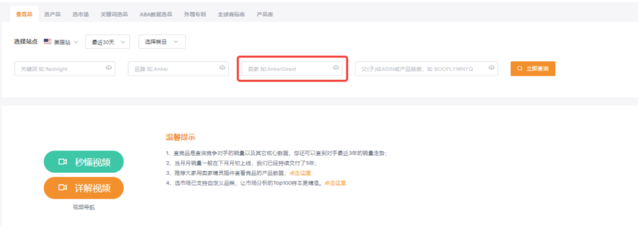The height and width of the screenshot is (236, 644).
Task: Click the 视频导航 caption
Action: point(84,207)
